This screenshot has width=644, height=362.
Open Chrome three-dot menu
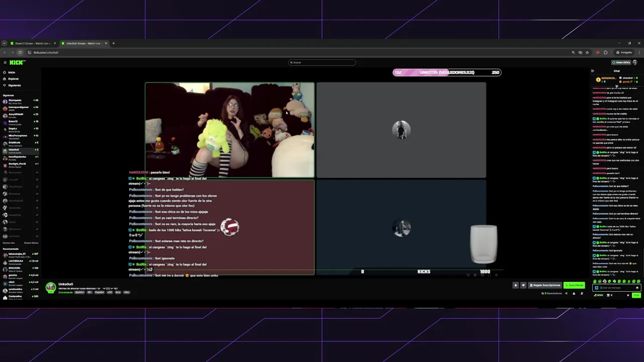(x=639, y=52)
